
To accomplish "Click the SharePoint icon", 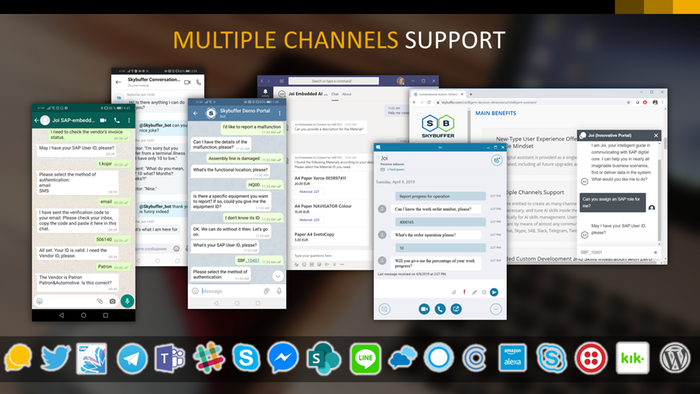I will click(323, 358).
